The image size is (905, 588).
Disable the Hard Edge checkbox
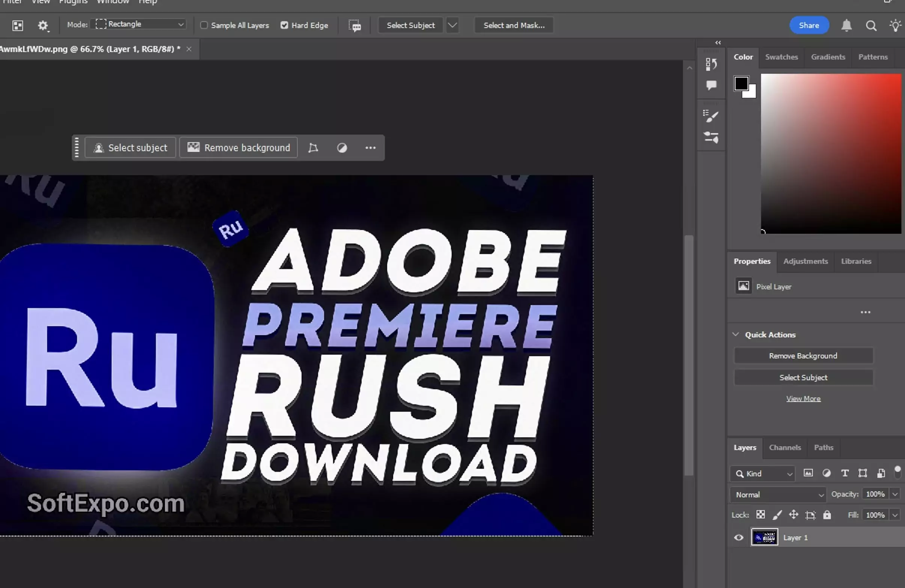point(284,25)
